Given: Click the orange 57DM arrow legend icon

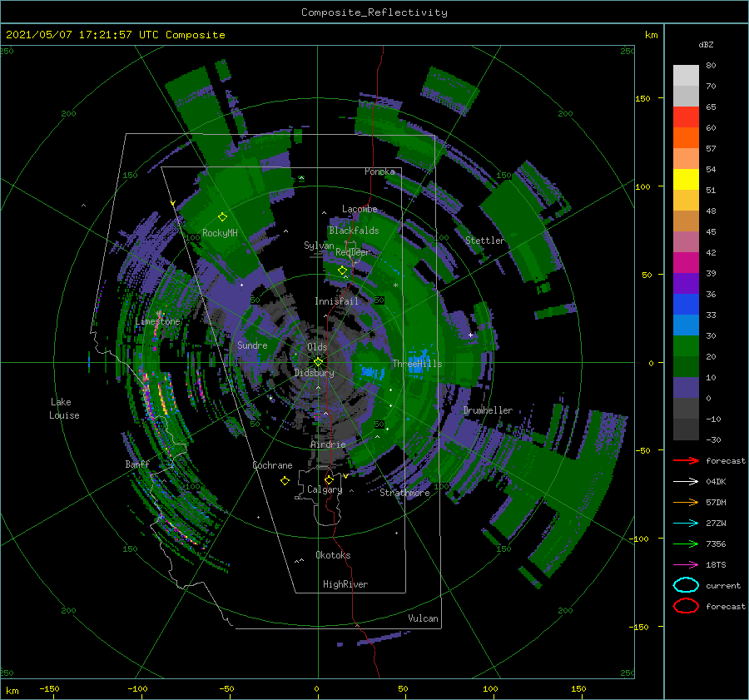Looking at the screenshot, I should (686, 502).
